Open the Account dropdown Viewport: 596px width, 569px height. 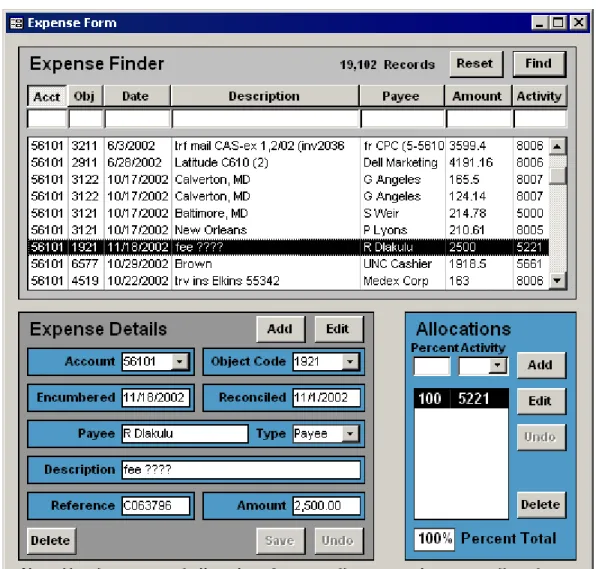[x=179, y=361]
